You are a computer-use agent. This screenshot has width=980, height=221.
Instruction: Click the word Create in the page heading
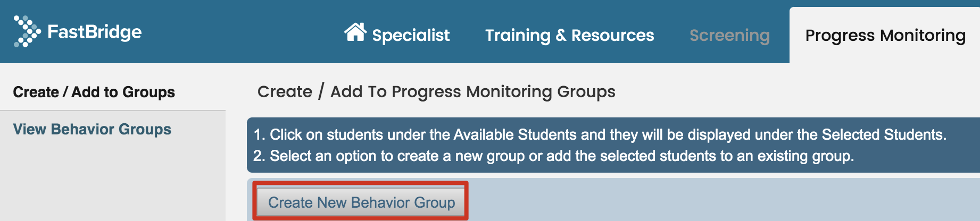[x=285, y=91]
